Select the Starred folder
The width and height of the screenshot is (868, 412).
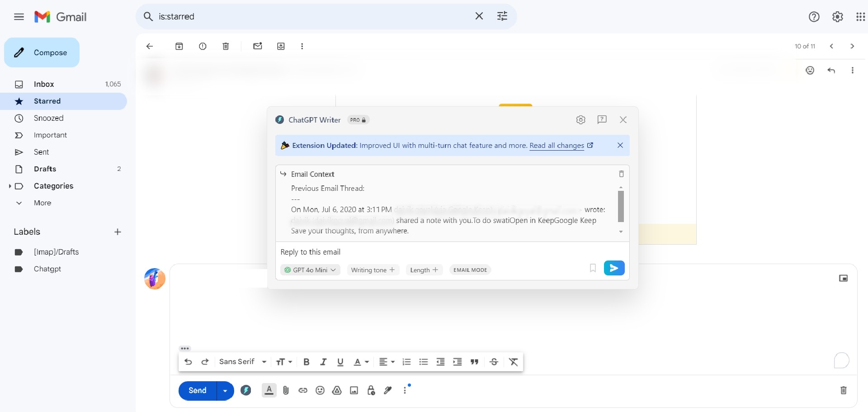pos(63,101)
